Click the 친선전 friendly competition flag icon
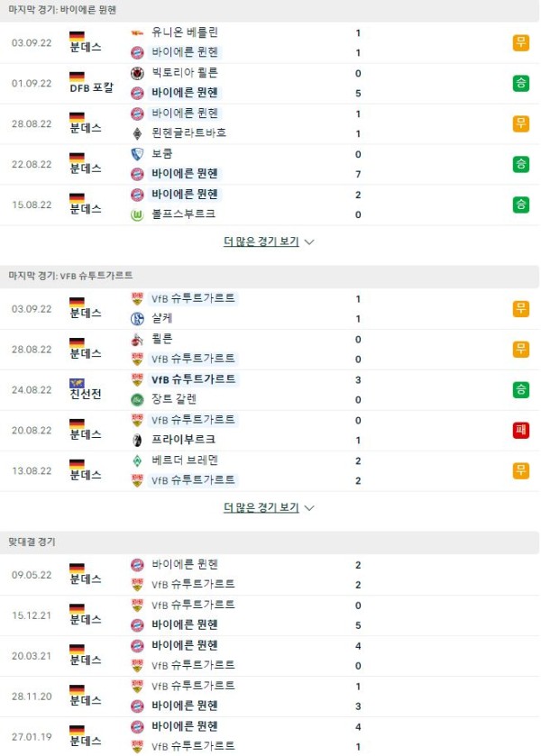The width and height of the screenshot is (541, 756). 77,383
